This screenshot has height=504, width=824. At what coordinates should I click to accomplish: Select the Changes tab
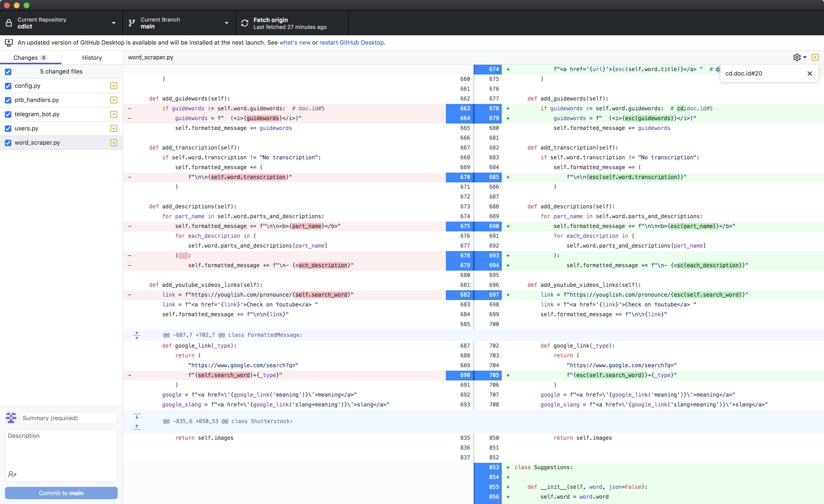(30, 58)
